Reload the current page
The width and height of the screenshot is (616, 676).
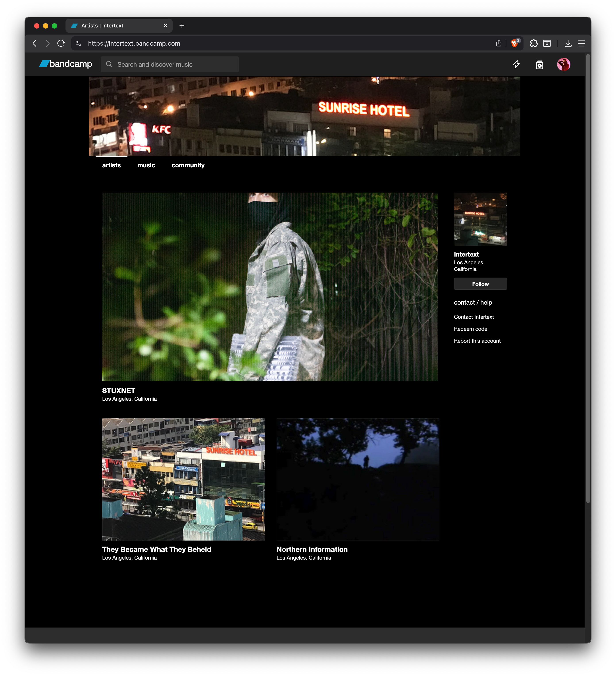click(x=61, y=43)
